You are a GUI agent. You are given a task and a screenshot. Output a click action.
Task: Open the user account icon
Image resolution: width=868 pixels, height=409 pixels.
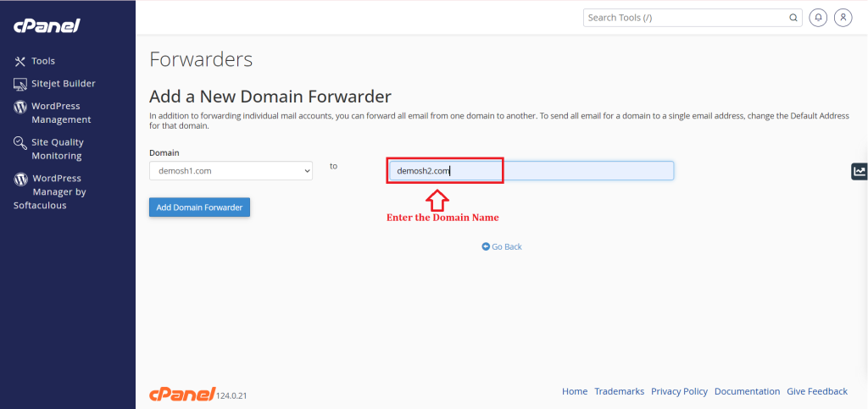(843, 18)
